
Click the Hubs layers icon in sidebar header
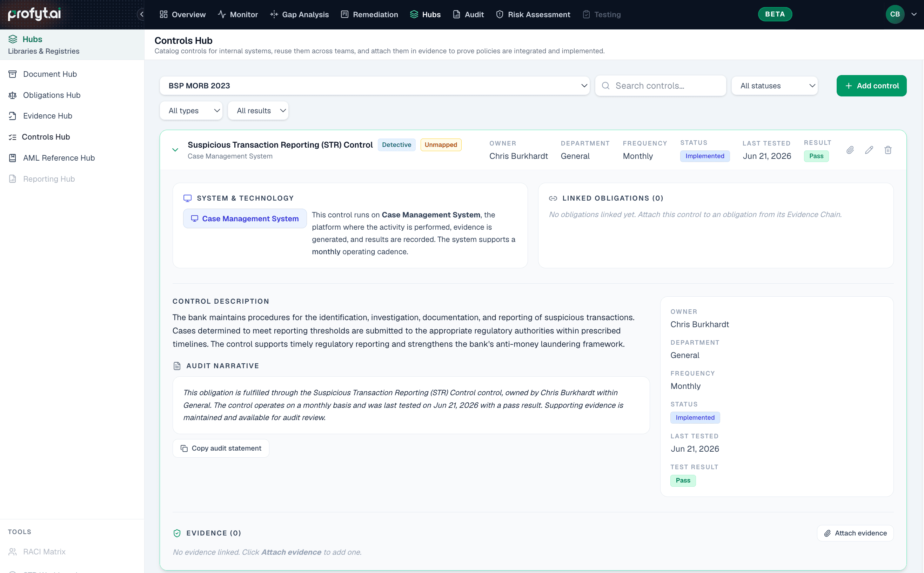click(x=13, y=39)
